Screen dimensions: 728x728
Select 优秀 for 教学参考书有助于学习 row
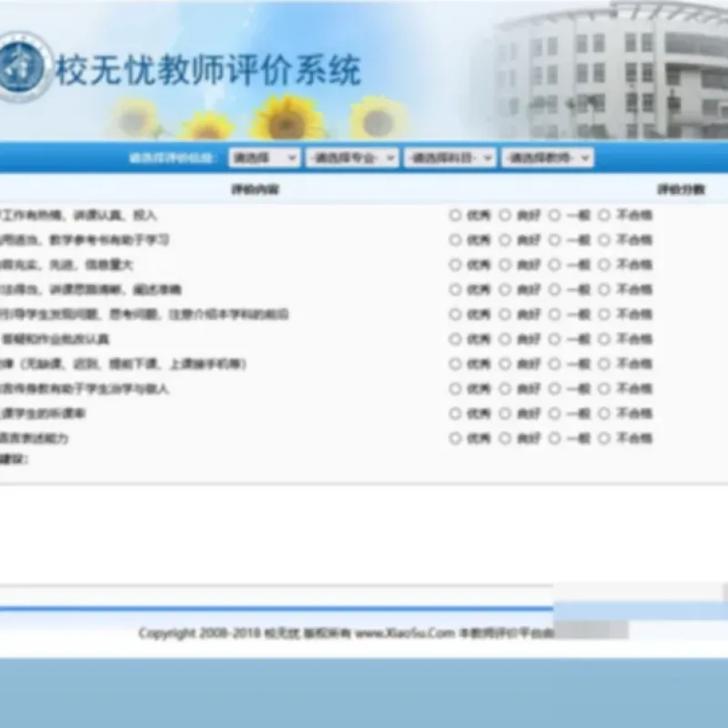[455, 239]
